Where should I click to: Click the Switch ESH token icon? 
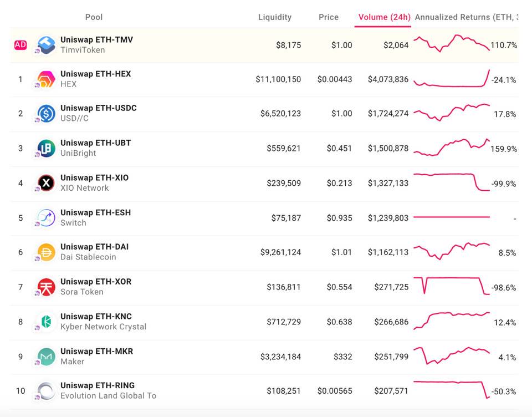(x=46, y=217)
